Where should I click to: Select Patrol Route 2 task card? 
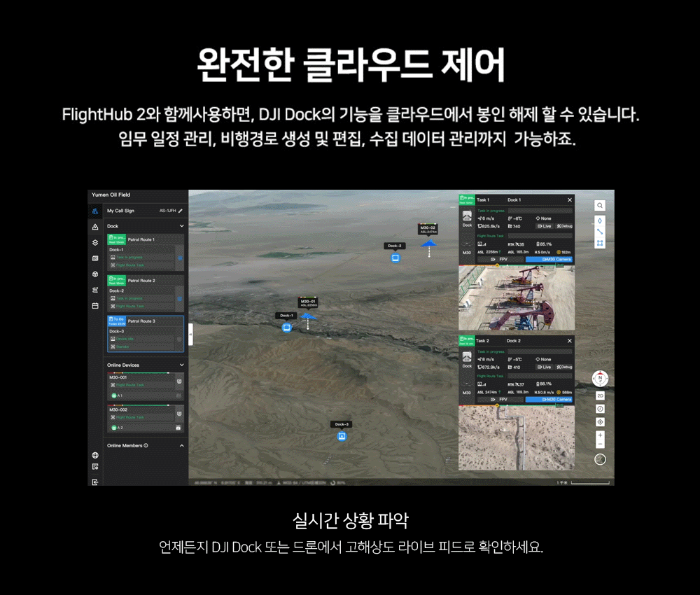146,293
